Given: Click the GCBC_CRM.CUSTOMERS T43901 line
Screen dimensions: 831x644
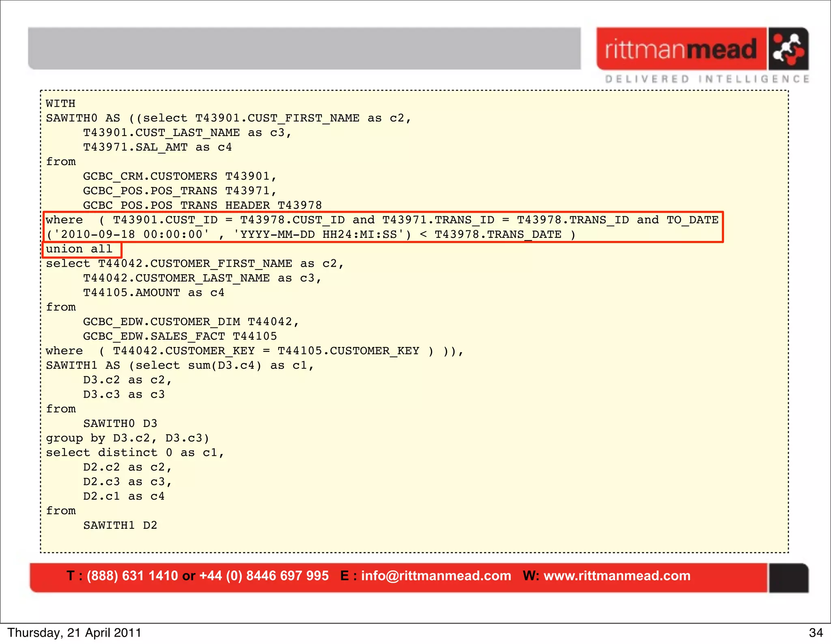Looking at the screenshot, I should [179, 176].
